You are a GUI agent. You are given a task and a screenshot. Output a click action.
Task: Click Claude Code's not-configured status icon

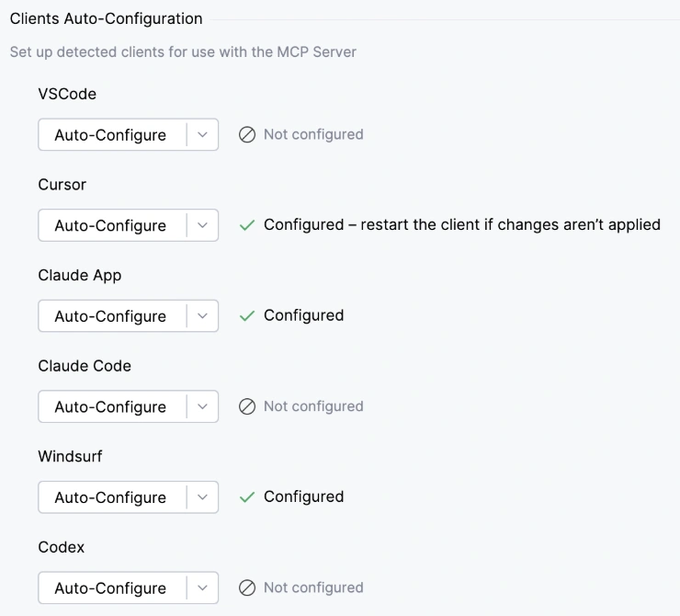tap(246, 406)
